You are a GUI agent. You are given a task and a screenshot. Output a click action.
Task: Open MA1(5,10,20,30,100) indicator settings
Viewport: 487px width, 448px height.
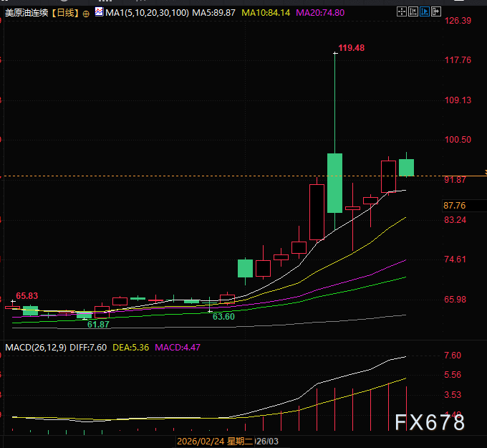147,13
